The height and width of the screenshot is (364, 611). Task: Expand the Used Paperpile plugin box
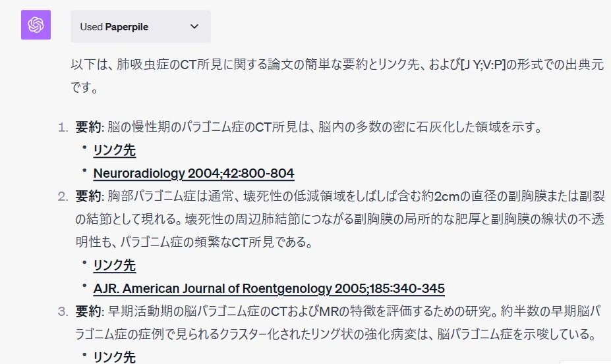[x=140, y=26]
